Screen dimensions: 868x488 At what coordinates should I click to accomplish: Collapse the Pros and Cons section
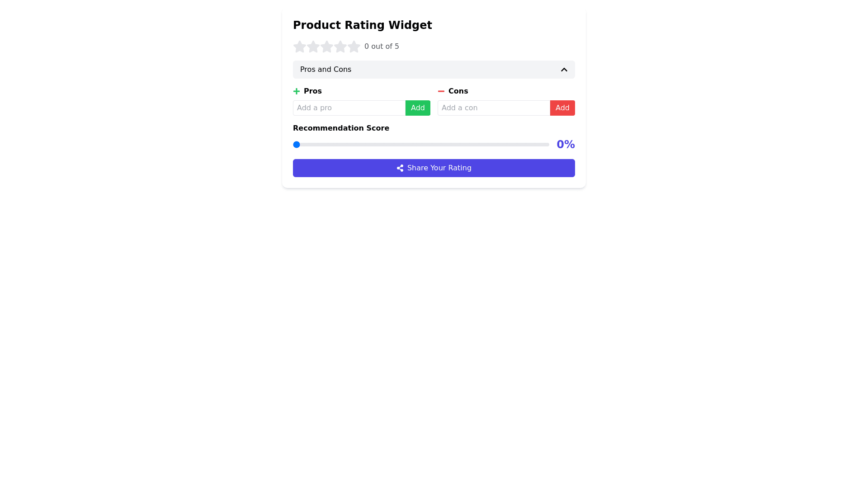[325, 70]
